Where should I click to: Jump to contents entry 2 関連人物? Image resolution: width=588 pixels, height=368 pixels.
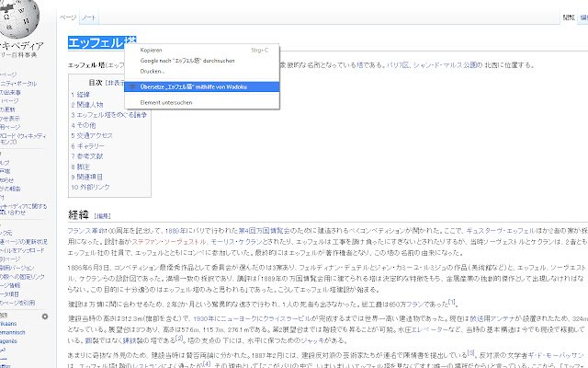pos(87,105)
